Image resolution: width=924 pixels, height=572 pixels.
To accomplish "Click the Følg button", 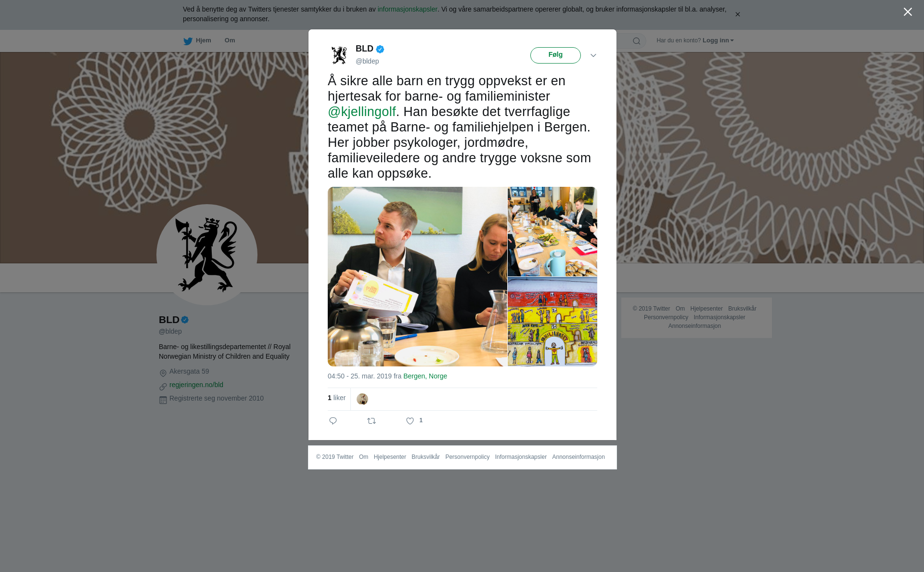I will tap(555, 55).
